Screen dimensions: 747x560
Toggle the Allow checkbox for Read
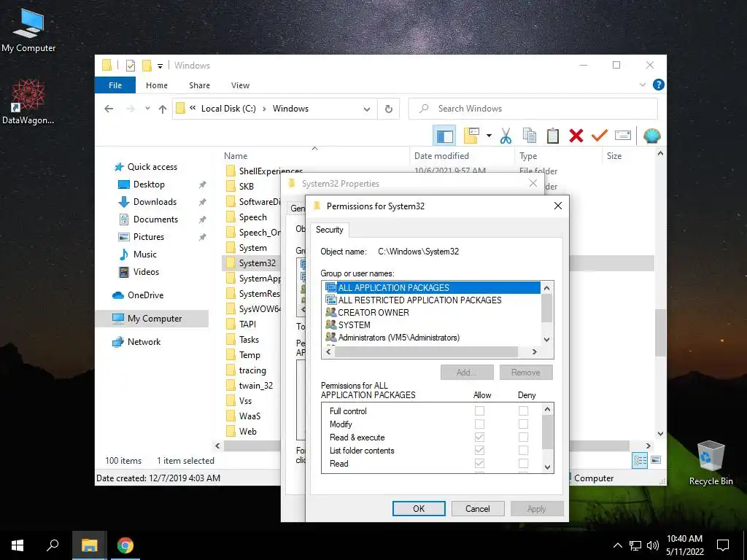[x=479, y=463]
